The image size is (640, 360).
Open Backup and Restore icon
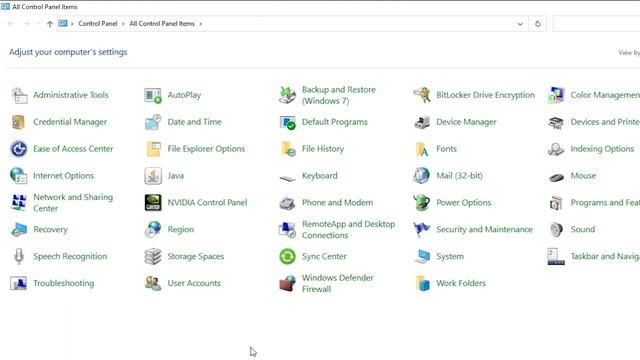(287, 95)
